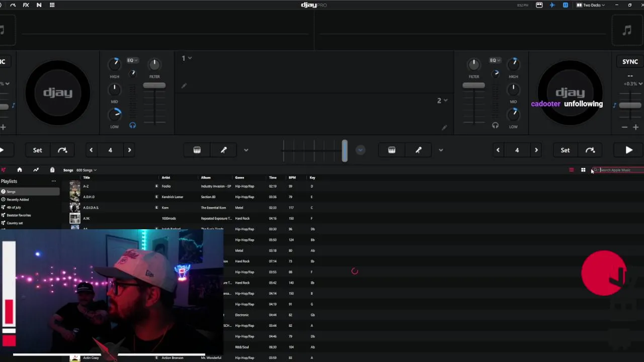
Task: Switch library to grid view
Action: coord(583,170)
